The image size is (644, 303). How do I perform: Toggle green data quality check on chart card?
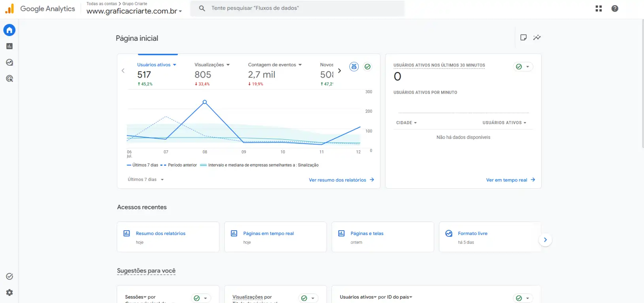pos(367,66)
